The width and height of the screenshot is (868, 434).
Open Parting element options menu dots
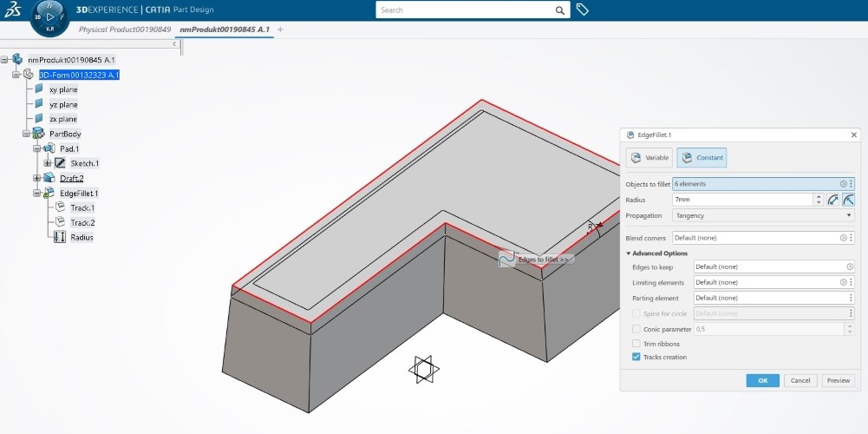click(x=851, y=298)
